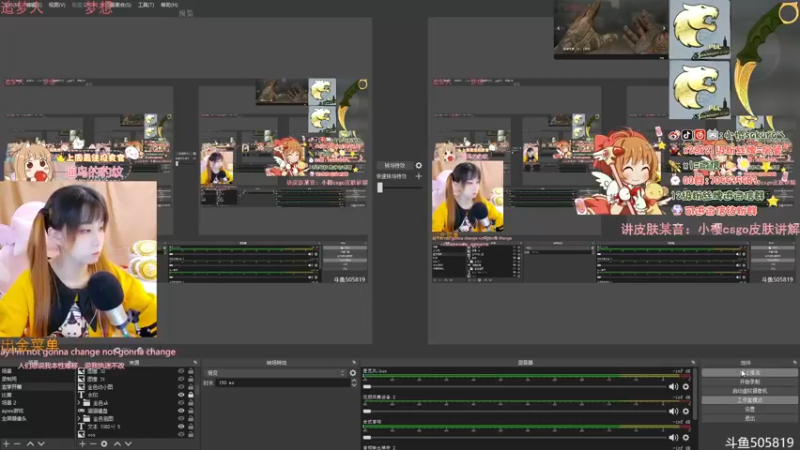Viewport: 800px width, 450px height.
Task: Move the selected scene down
Action: [41, 444]
